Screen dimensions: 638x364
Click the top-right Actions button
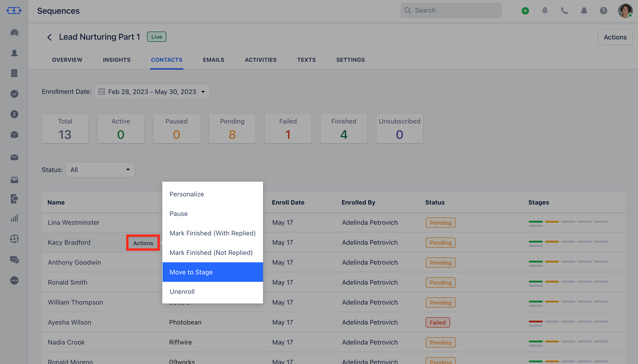(615, 37)
